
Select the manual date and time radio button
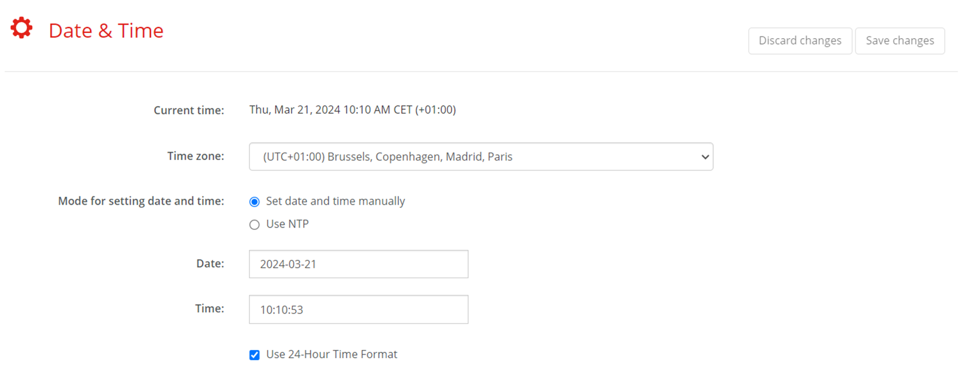click(x=254, y=202)
